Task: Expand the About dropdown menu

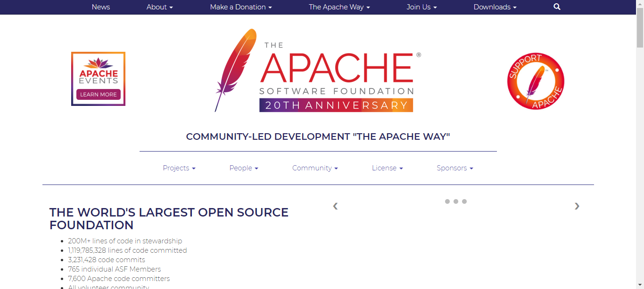Action: pyautogui.click(x=160, y=7)
